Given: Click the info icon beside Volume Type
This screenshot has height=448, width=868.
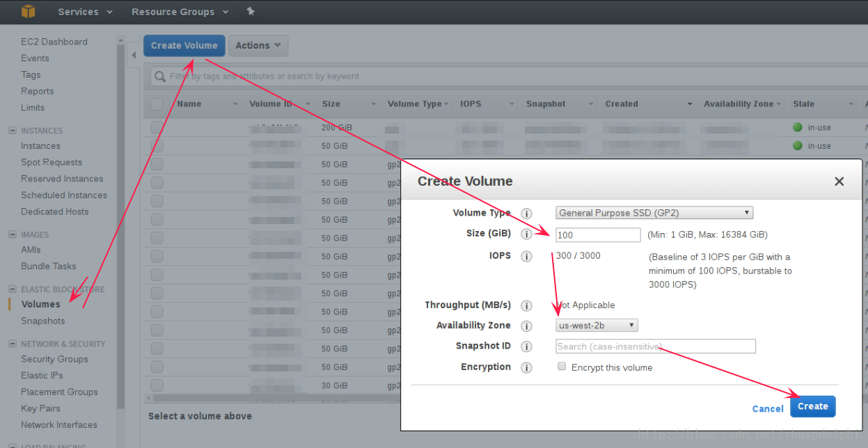Looking at the screenshot, I should [x=527, y=214].
